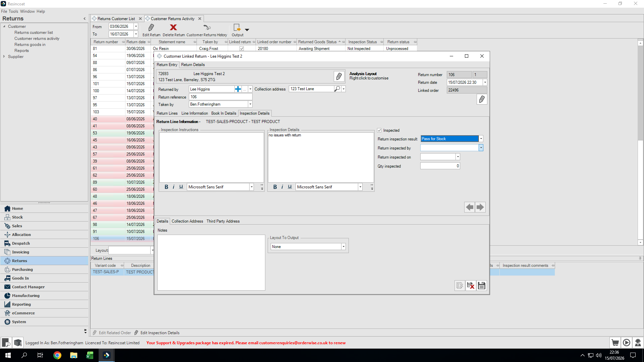Open Inspection Details font dropdown
The width and height of the screenshot is (644, 362).
(x=360, y=187)
